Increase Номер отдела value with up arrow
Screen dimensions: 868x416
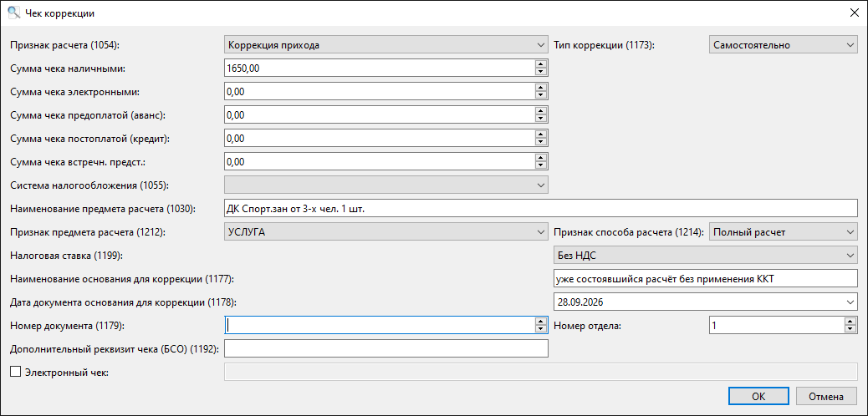[850, 322]
